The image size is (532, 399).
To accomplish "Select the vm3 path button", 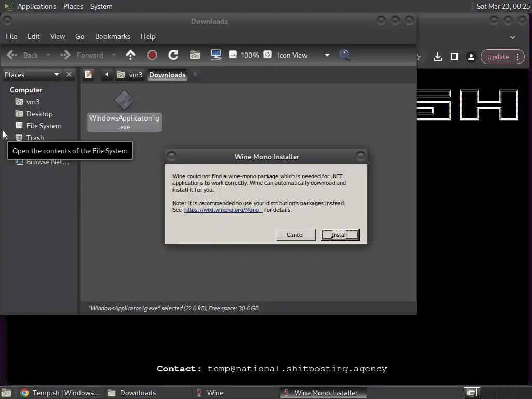I will point(130,75).
